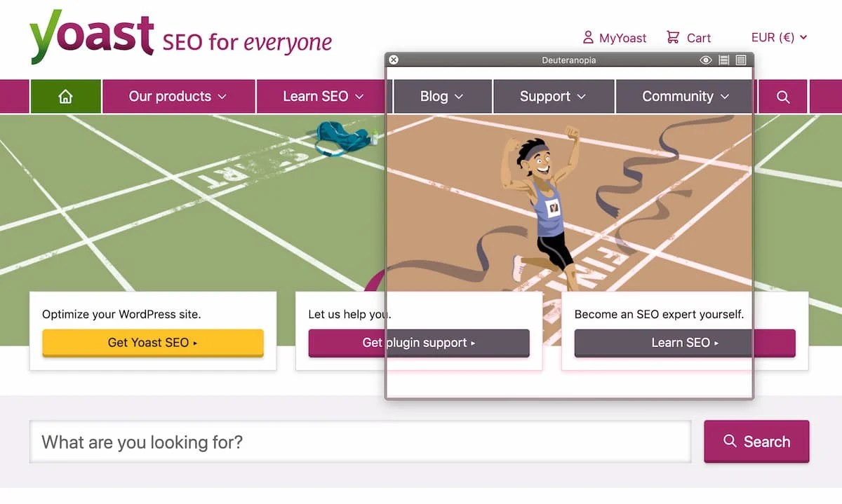Expand the Learn SEO navigation menu

(323, 97)
